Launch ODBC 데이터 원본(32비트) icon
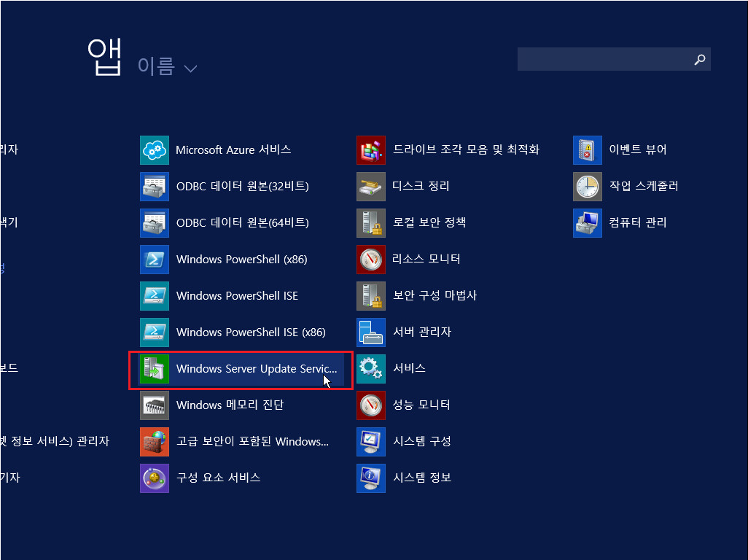 pos(154,187)
